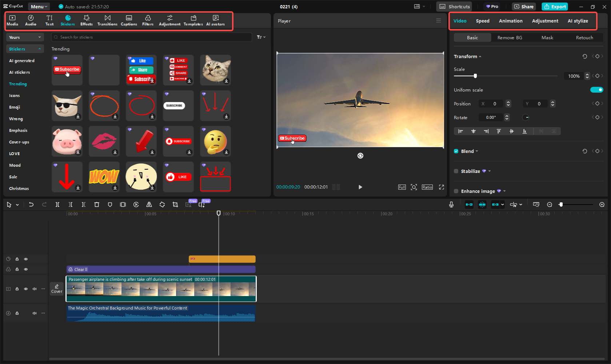Toggle visibility of the text track

point(26,259)
